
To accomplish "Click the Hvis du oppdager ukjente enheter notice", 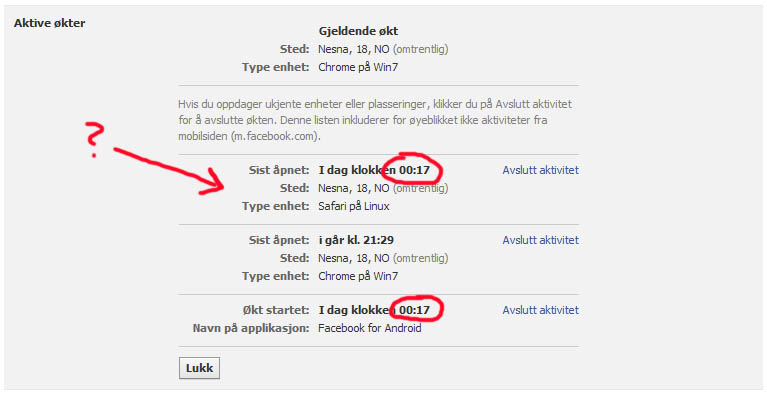I will click(376, 120).
